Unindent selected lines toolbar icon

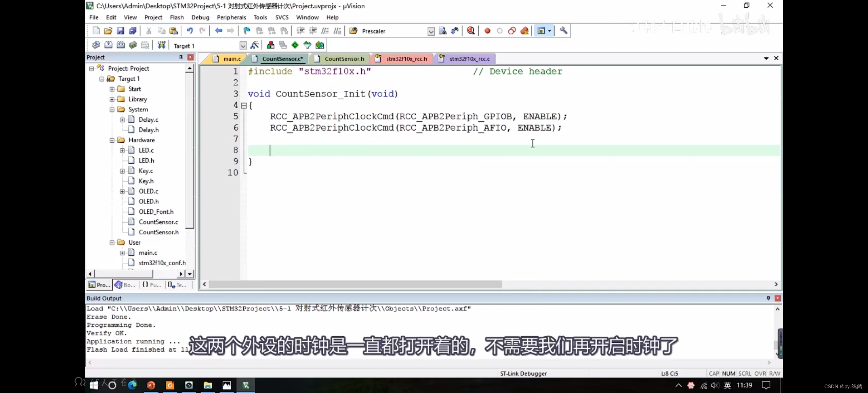coord(313,31)
